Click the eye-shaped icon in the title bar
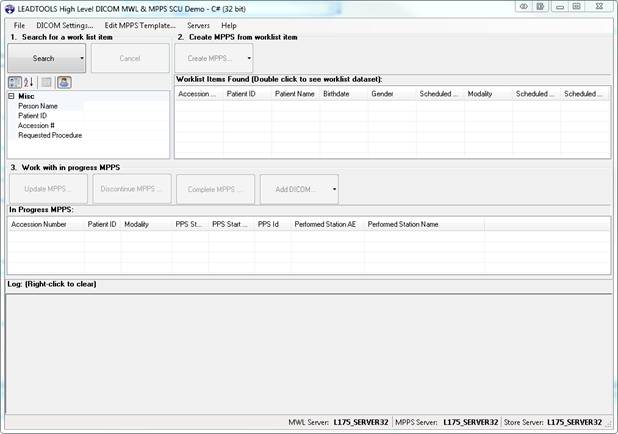This screenshot has width=618, height=434. coord(523,7)
